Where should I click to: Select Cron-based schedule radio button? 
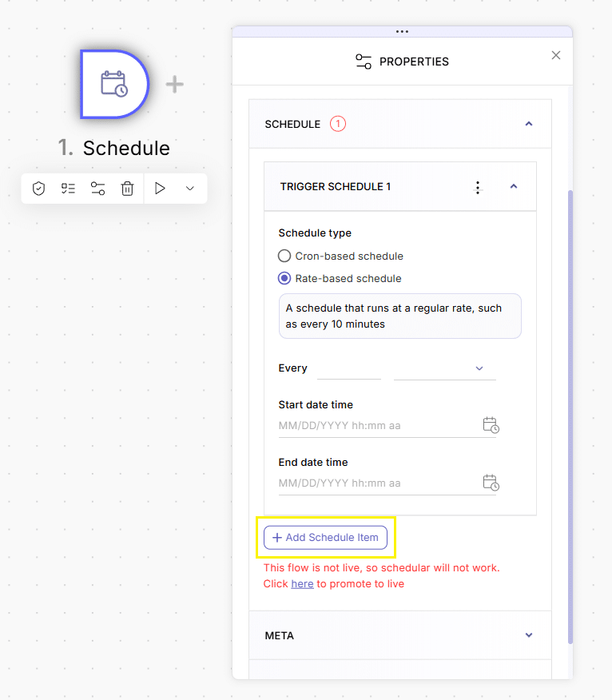coord(284,256)
